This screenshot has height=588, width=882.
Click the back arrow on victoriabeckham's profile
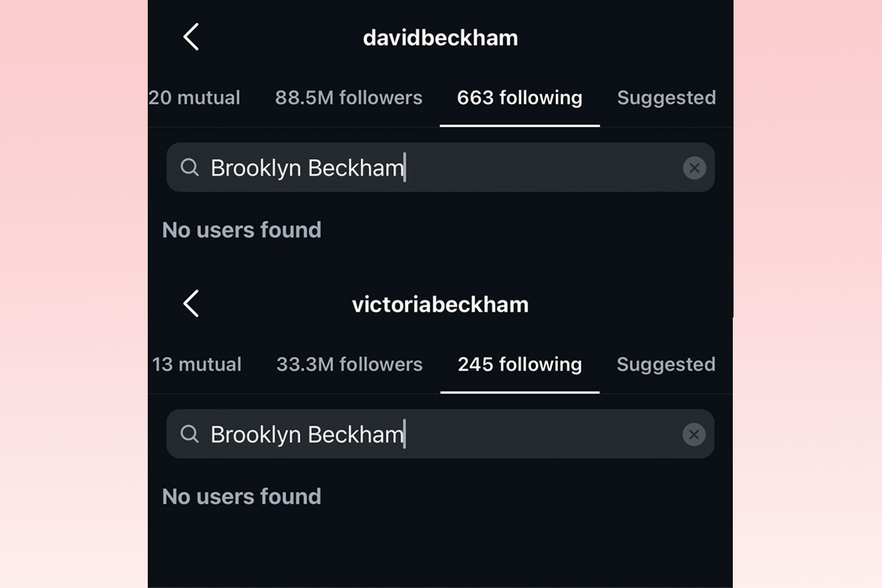191,304
